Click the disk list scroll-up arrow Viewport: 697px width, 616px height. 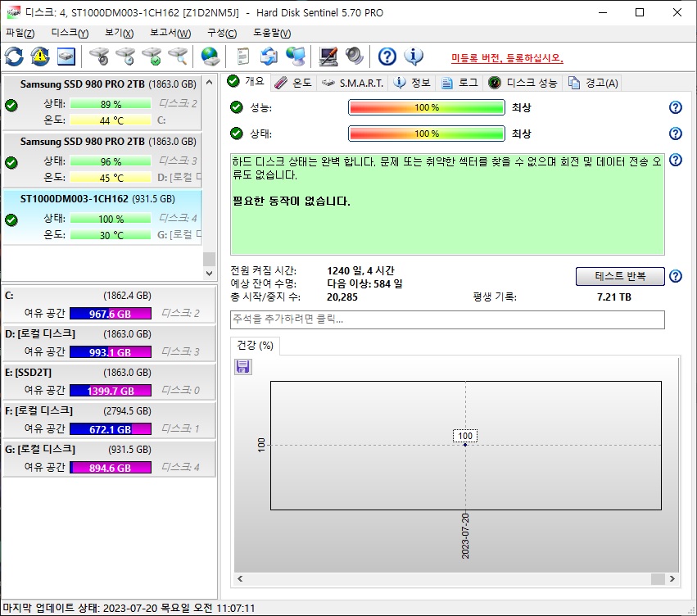pos(209,82)
